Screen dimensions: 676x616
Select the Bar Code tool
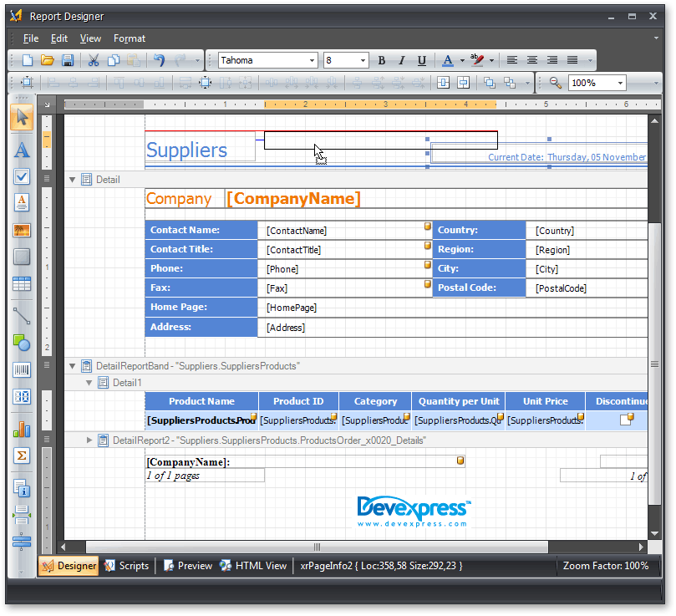(x=22, y=369)
